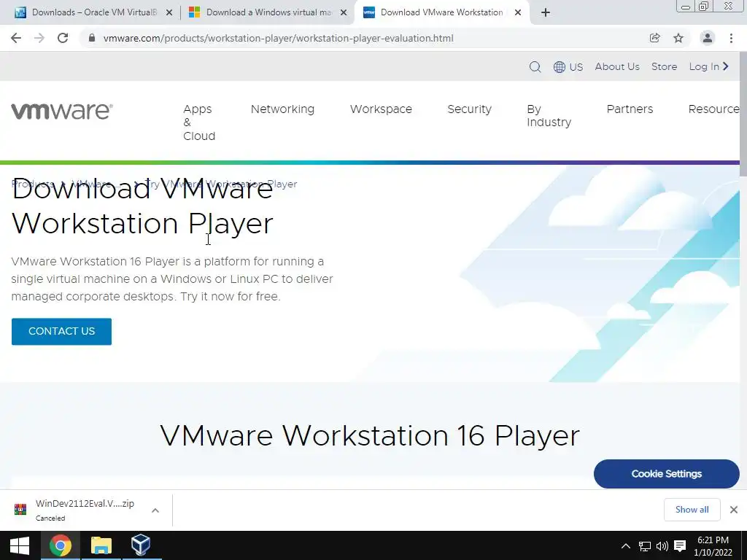Viewport: 747px width, 560px height.
Task: Bookmark this page with the star icon
Action: (x=678, y=38)
